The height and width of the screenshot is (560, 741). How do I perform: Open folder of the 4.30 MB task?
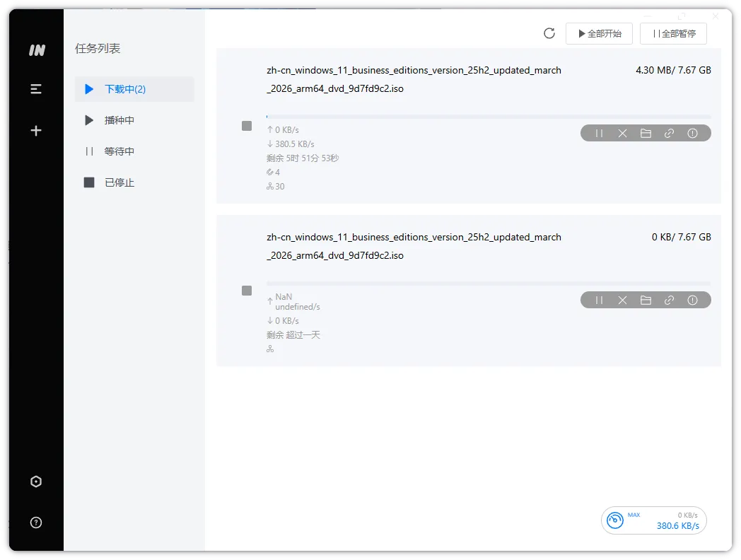[646, 133]
